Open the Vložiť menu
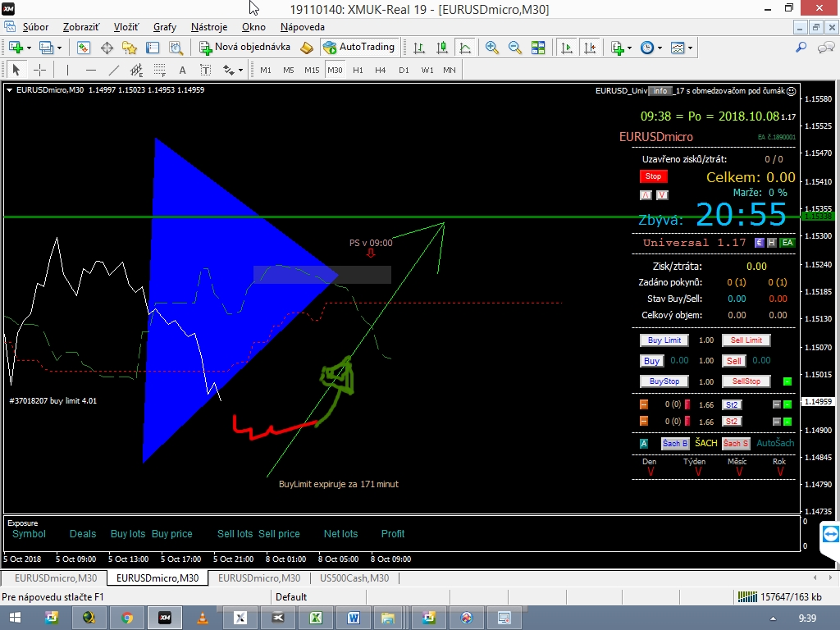This screenshot has height=630, width=840. pos(126,27)
